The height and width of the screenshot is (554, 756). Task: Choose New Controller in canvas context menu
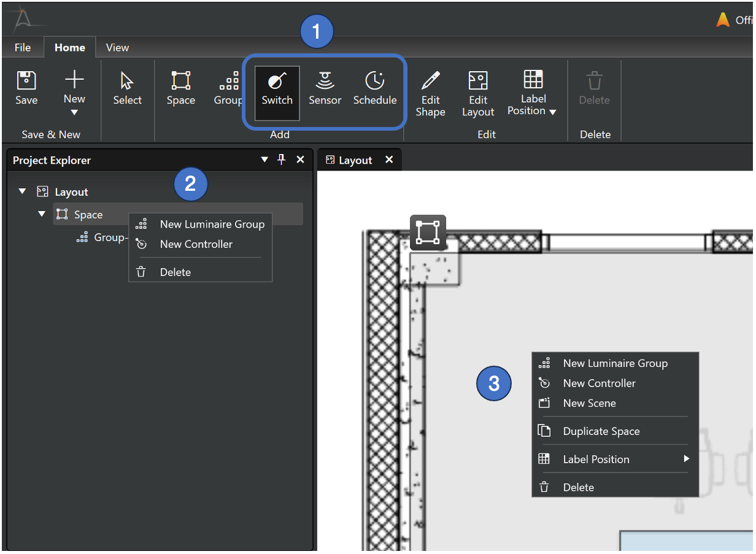coord(615,383)
